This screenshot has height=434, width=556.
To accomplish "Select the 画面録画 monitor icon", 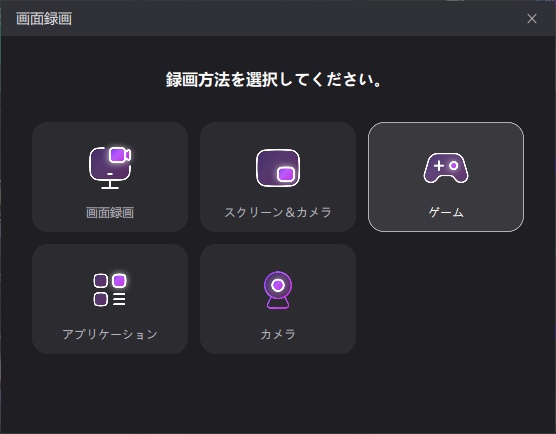I will click(110, 167).
